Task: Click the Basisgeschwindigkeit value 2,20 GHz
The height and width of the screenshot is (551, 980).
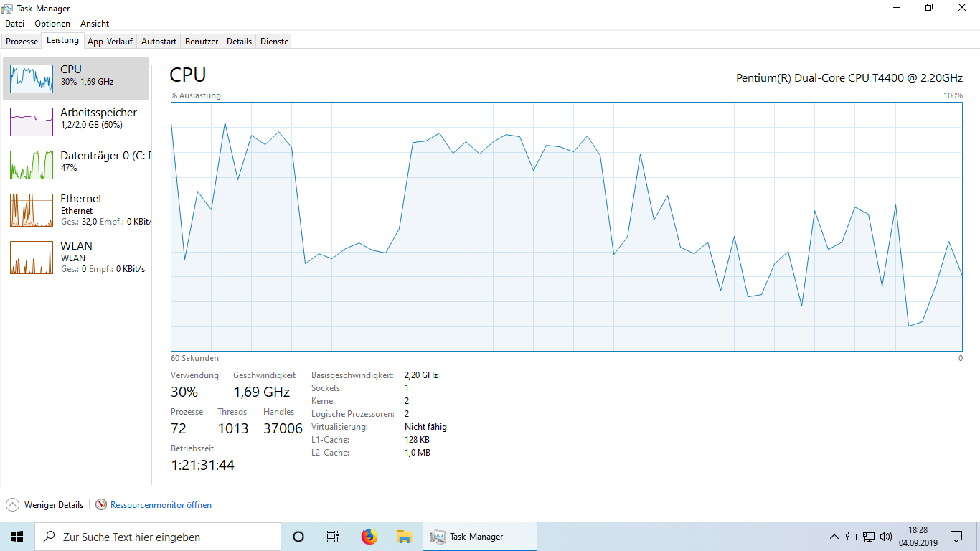Action: point(421,375)
